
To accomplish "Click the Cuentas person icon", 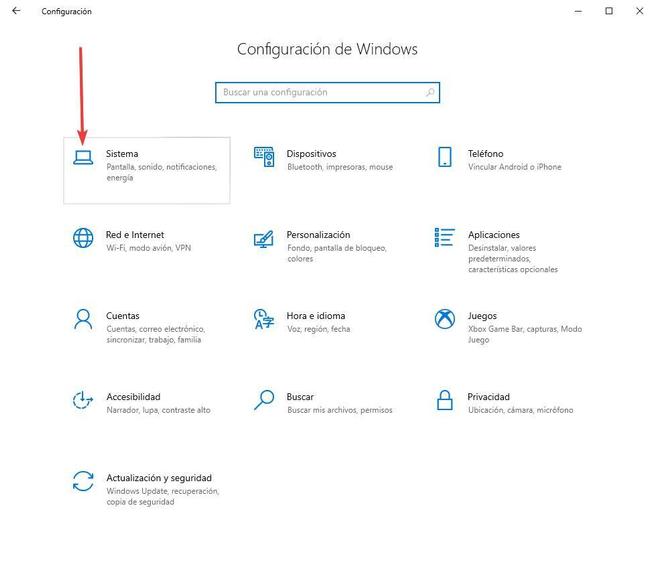I will pos(83,319).
